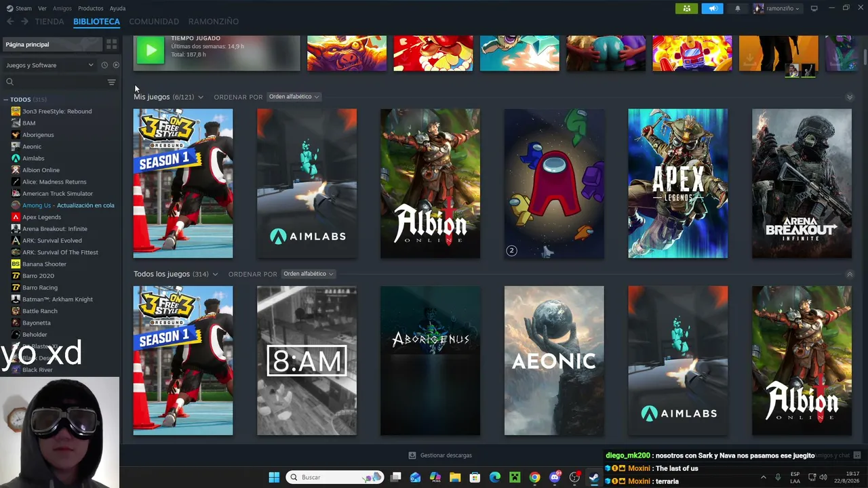868x488 pixels.
Task: Switch to the TIENDA tab
Action: pos(50,22)
